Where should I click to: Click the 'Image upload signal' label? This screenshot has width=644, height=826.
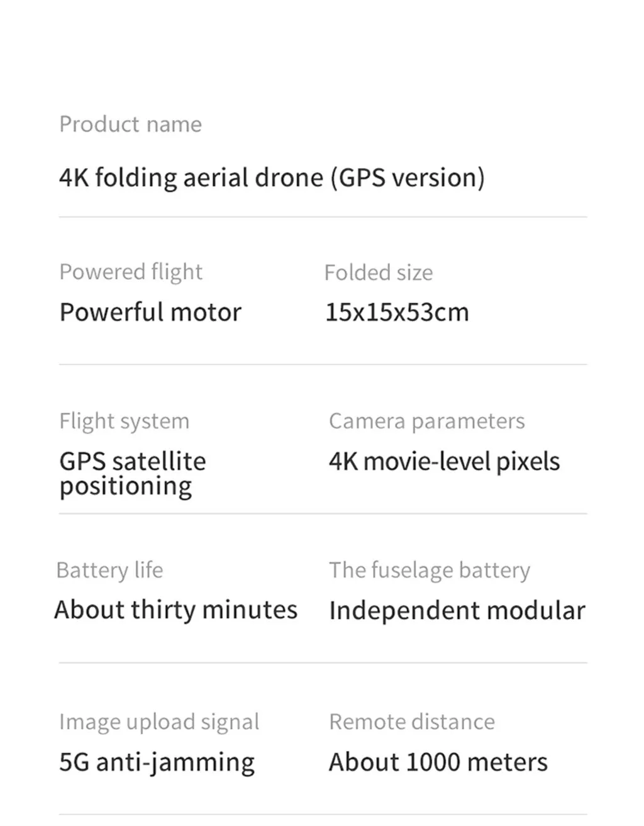pyautogui.click(x=159, y=722)
